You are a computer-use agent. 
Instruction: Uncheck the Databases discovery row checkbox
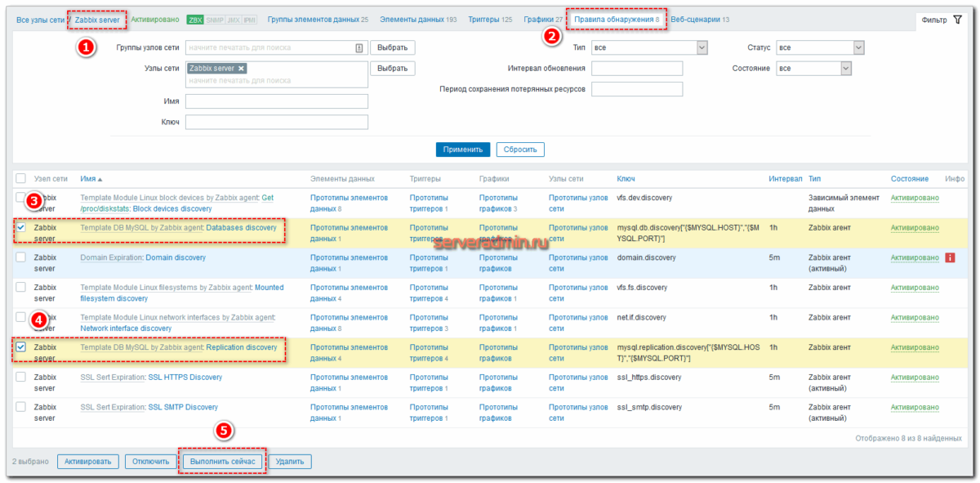pos(21,227)
